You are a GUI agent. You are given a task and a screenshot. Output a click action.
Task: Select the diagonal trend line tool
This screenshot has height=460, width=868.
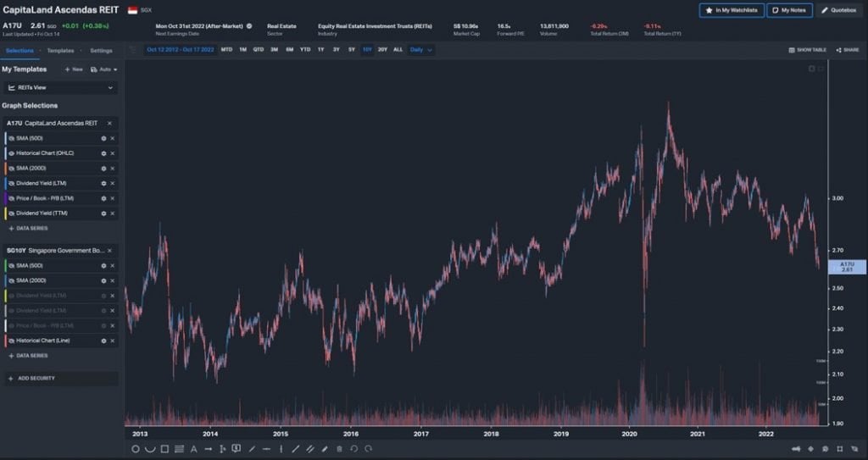[x=295, y=449]
